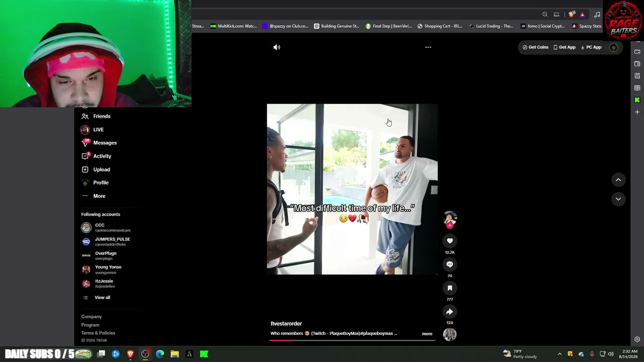Open the weather widget showing 79°F
Image resolution: width=644 pixels, height=362 pixels.
click(520, 354)
